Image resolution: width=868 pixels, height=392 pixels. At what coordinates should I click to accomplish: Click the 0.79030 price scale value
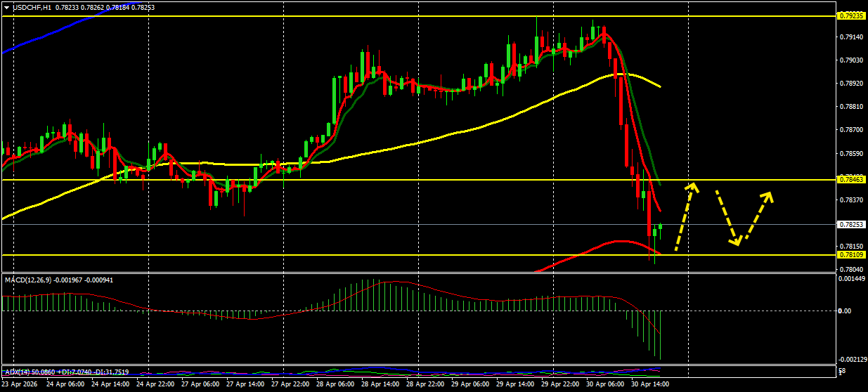852,60
